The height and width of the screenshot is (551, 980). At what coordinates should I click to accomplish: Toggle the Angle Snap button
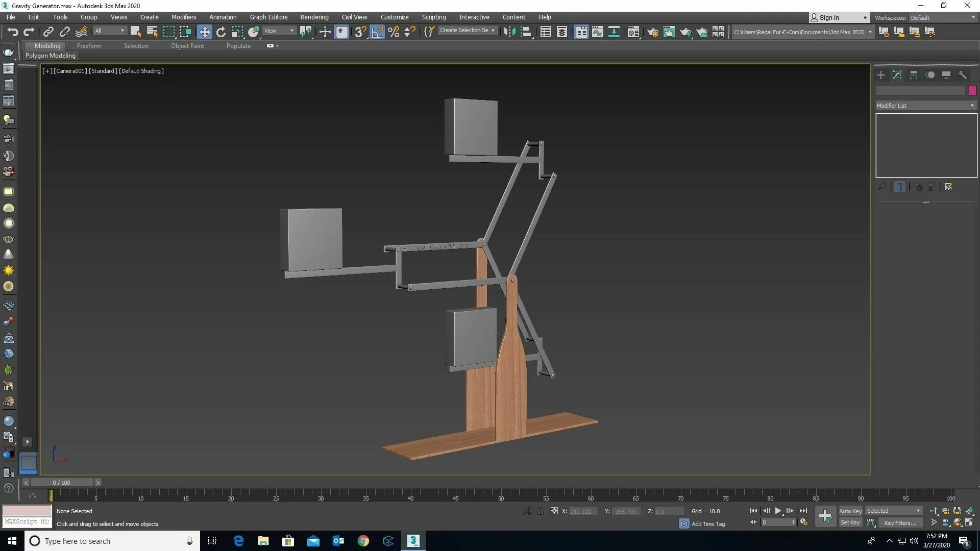377,32
